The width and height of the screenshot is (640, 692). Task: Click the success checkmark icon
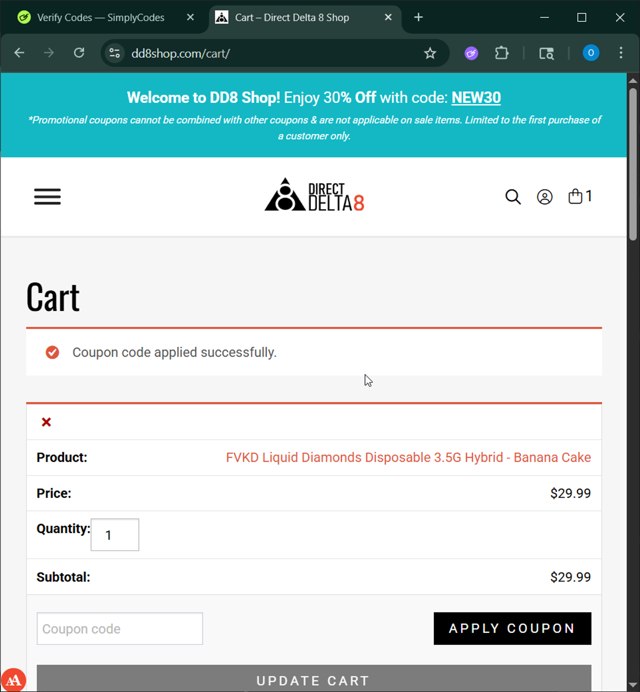coord(52,352)
